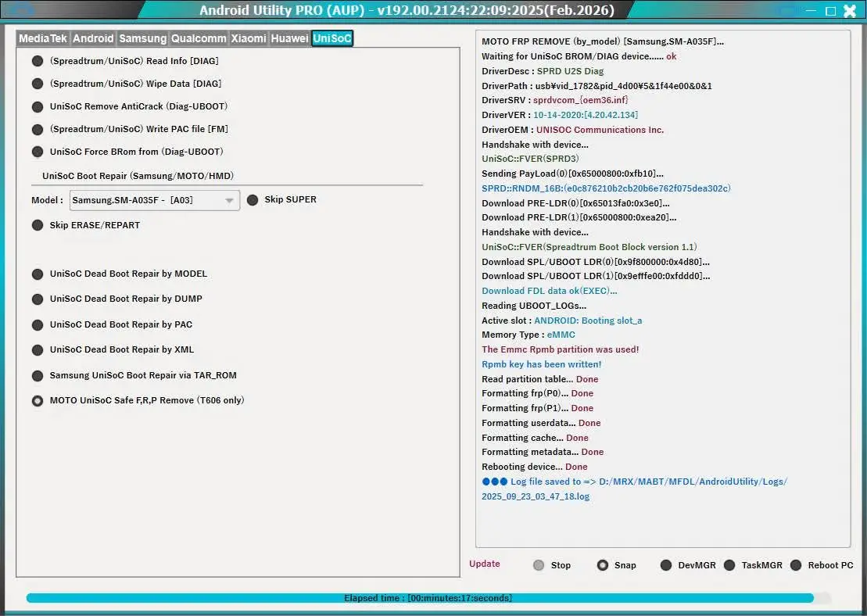The image size is (867, 616).
Task: Select UniSoC Read Info [DIAG] option
Action: tap(38, 61)
